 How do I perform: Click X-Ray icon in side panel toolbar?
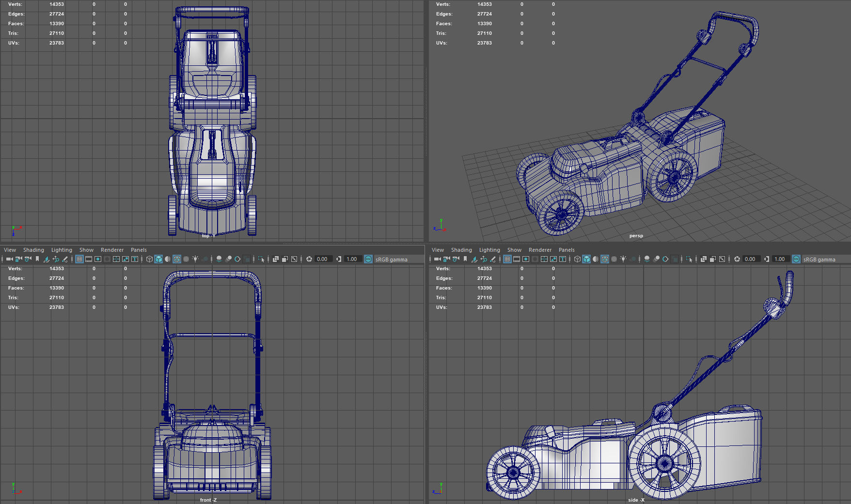704,259
